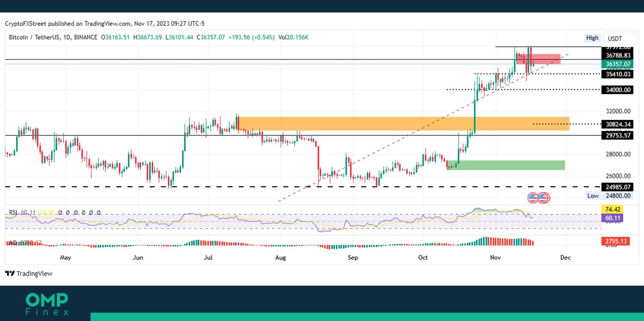The image size is (644, 321).
Task: Click the 28000.00 axis value
Action: (x=618, y=154)
